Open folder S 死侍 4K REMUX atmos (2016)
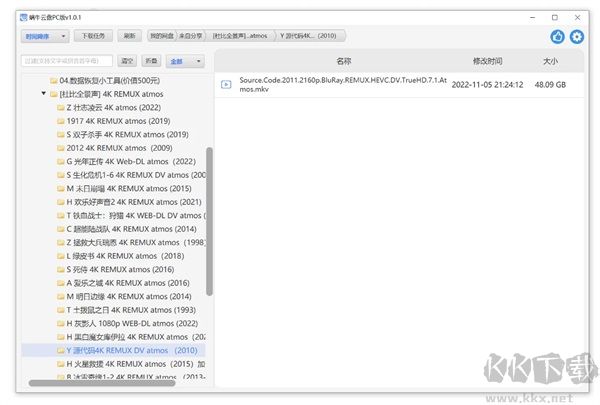This screenshot has height=405, width=600. pos(120,269)
